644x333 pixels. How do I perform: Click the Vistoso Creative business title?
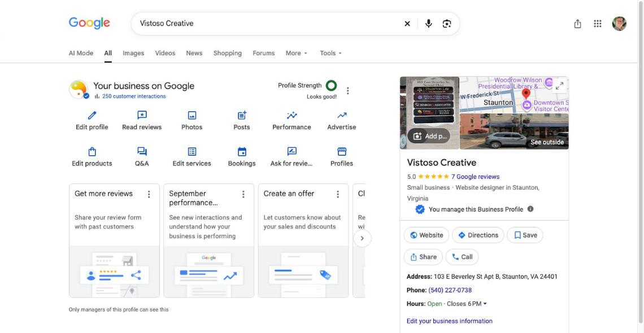tap(442, 163)
